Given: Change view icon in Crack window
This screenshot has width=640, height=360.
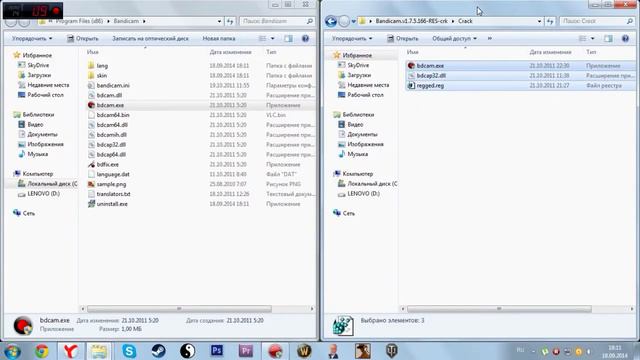Looking at the screenshot, I should 582,38.
